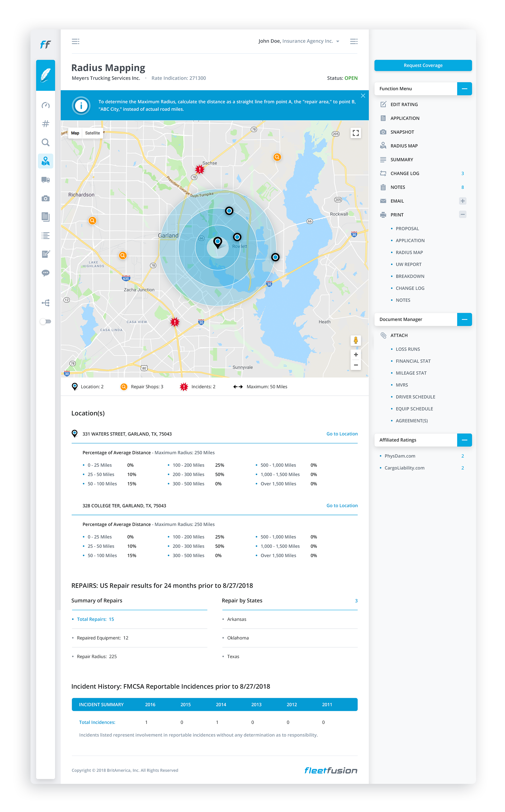Print the UW Report
The height and width of the screenshot is (812, 505).
(408, 264)
